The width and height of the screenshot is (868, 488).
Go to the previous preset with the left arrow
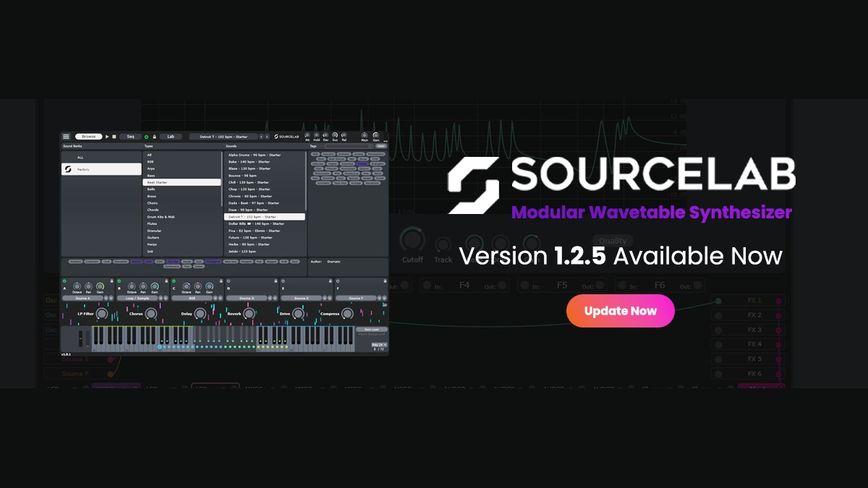pyautogui.click(x=261, y=136)
